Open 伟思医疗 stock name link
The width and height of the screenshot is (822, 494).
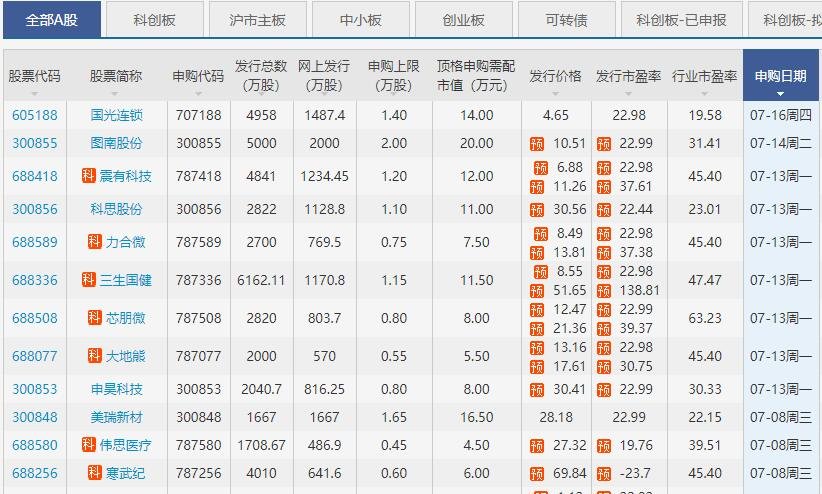click(126, 445)
